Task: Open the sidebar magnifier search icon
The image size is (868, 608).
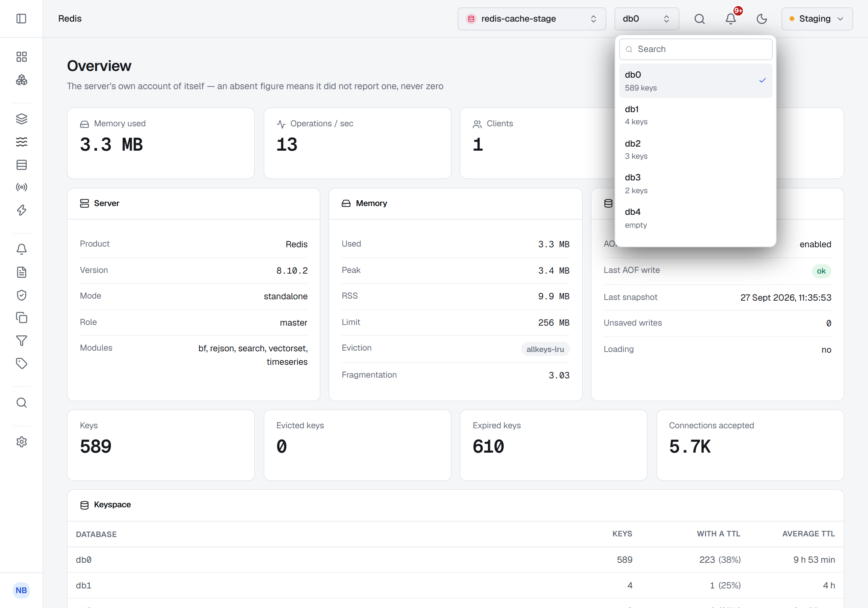Action: click(22, 403)
